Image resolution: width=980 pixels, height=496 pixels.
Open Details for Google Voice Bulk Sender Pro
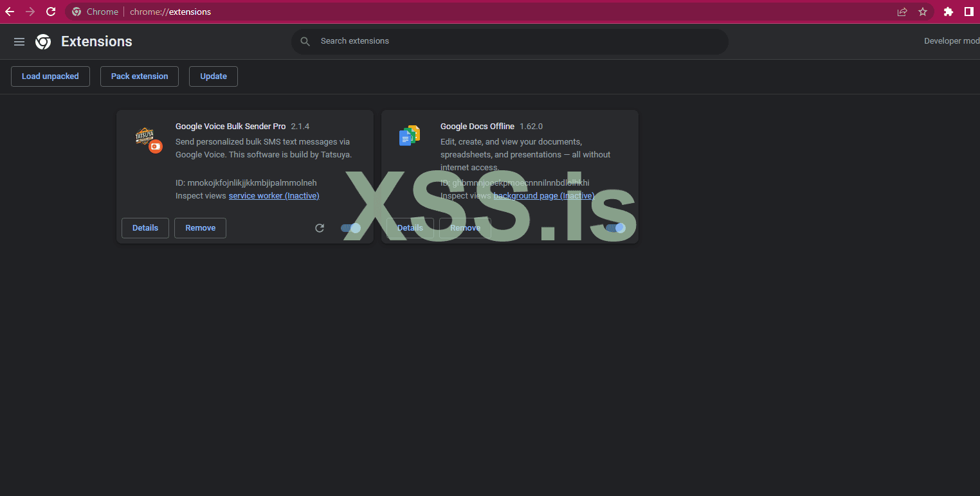tap(145, 228)
